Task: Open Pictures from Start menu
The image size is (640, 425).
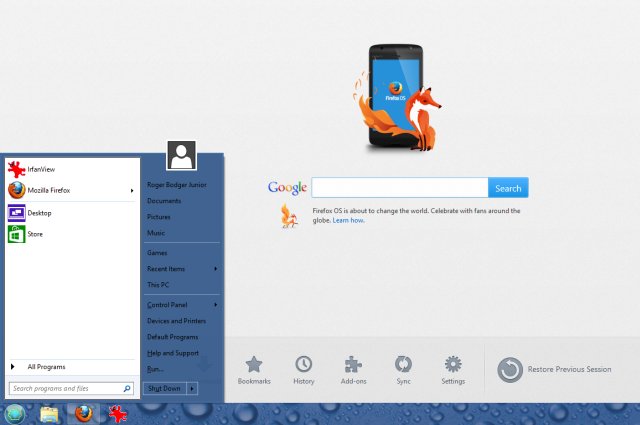Action: 159,217
